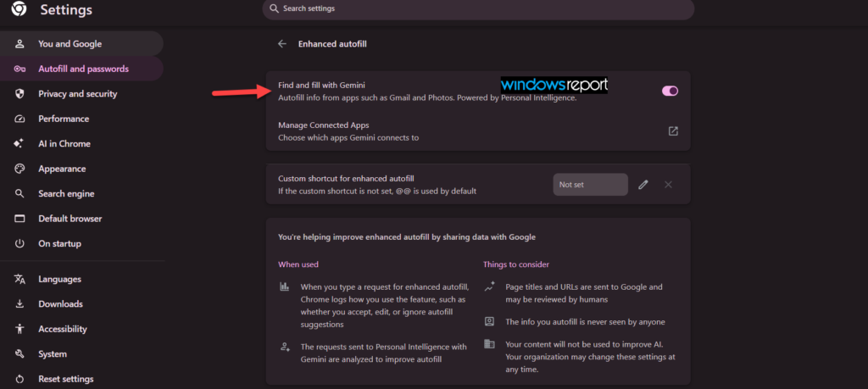Click the Chrome logo beside Settings
The width and height of the screenshot is (868, 389).
pyautogui.click(x=19, y=8)
